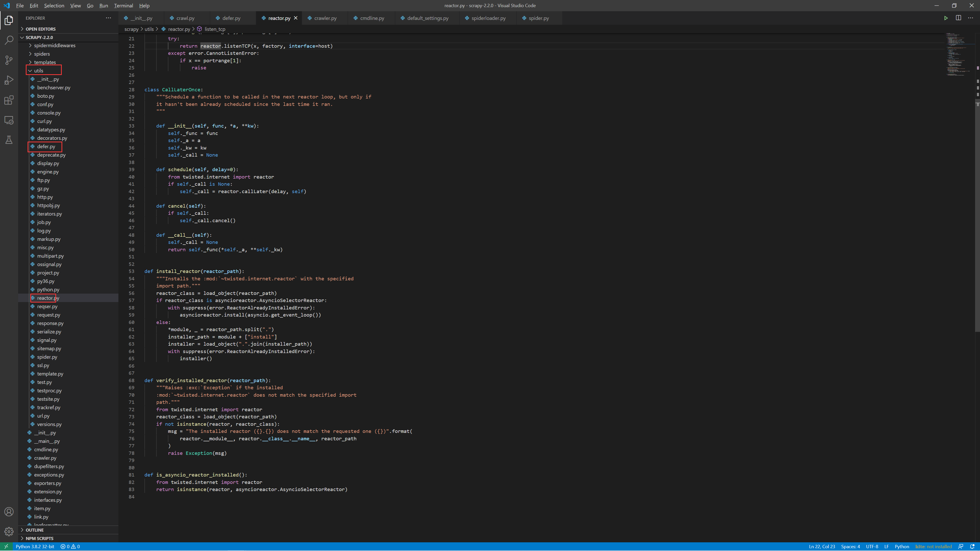Open the Extensions view icon
Screen dimensions: 980x551
click(x=9, y=100)
